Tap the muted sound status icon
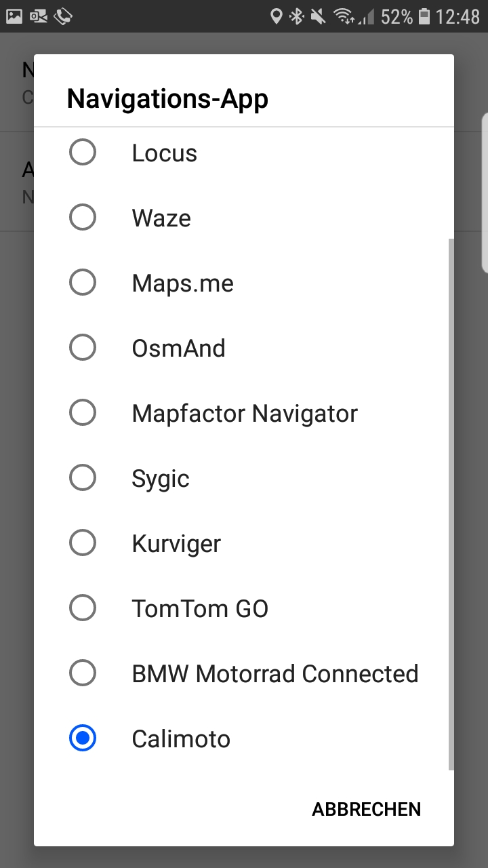 (x=318, y=16)
